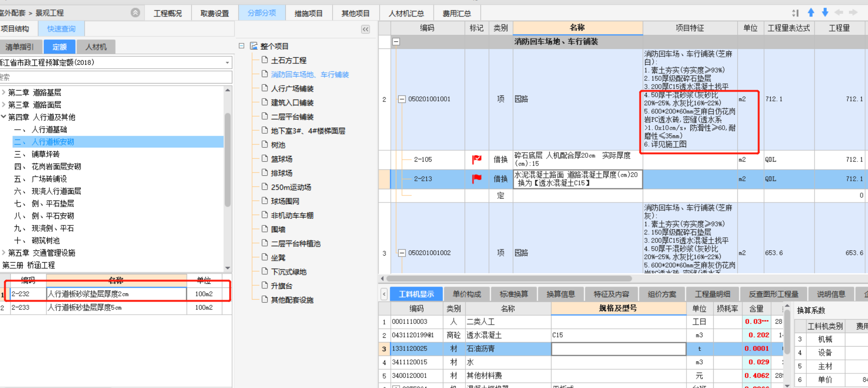Click the chapter tree vertical scrollbar
Viewport: 868px width, 388px height.
click(x=228, y=160)
